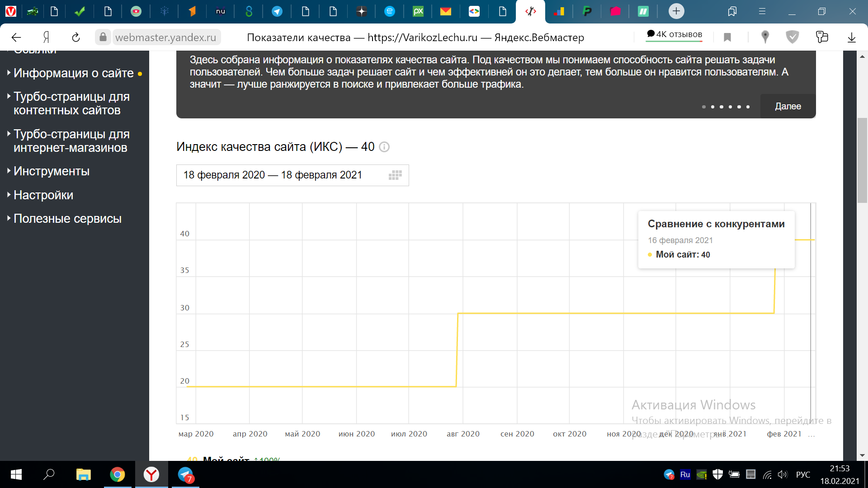Open the 4K отзывов reviews link
Viewport: 868px width, 488px height.
click(674, 34)
